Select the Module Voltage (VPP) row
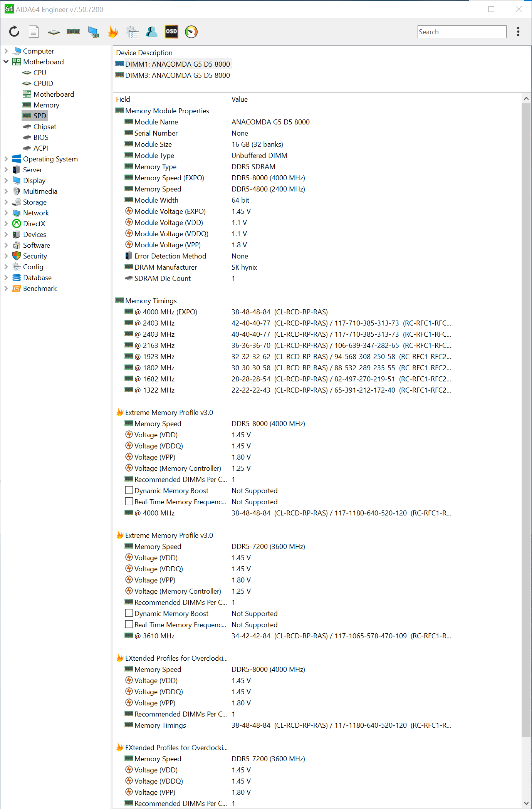The height and width of the screenshot is (809, 532). coord(284,245)
